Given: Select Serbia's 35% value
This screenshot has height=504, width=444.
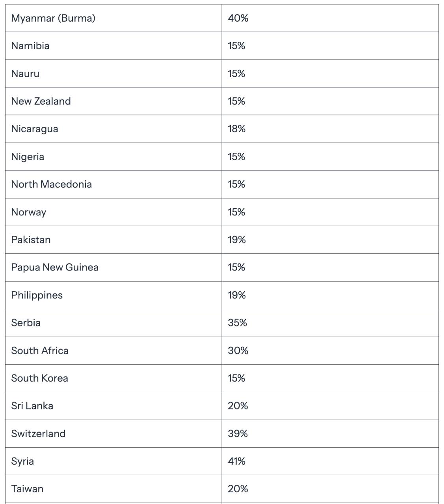Looking at the screenshot, I should pos(237,323).
